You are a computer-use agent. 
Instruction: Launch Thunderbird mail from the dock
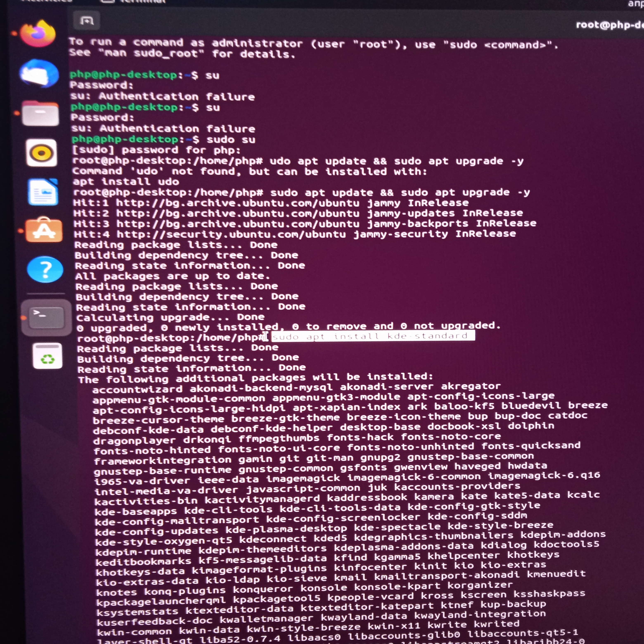(39, 74)
